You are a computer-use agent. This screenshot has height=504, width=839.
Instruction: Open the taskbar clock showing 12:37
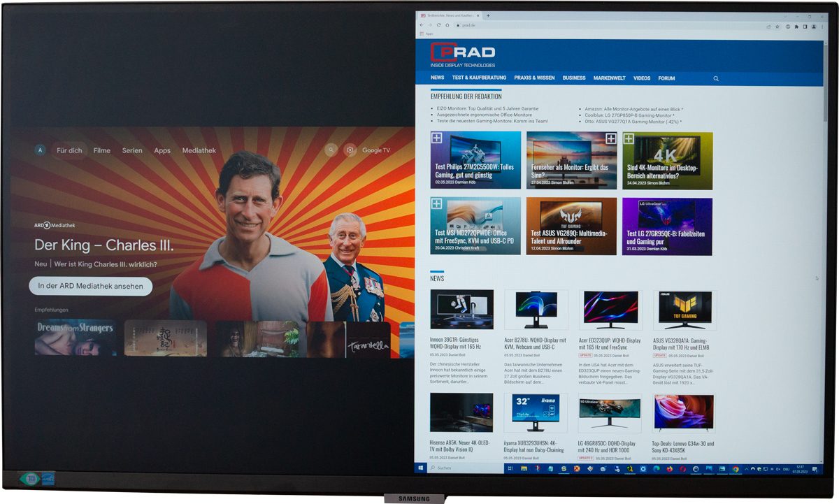pos(800,470)
